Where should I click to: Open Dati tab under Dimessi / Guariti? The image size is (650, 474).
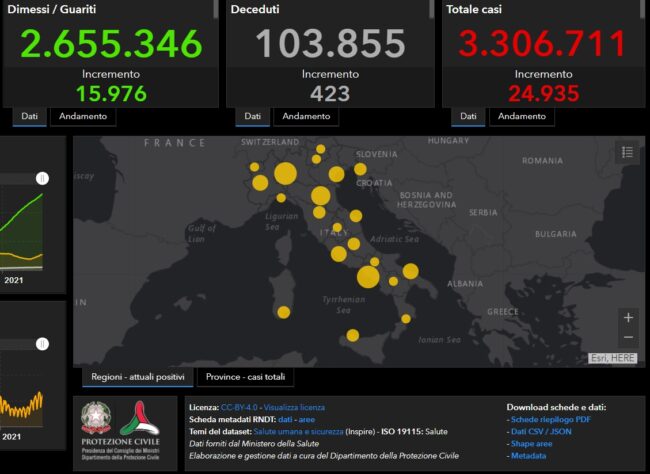point(29,117)
